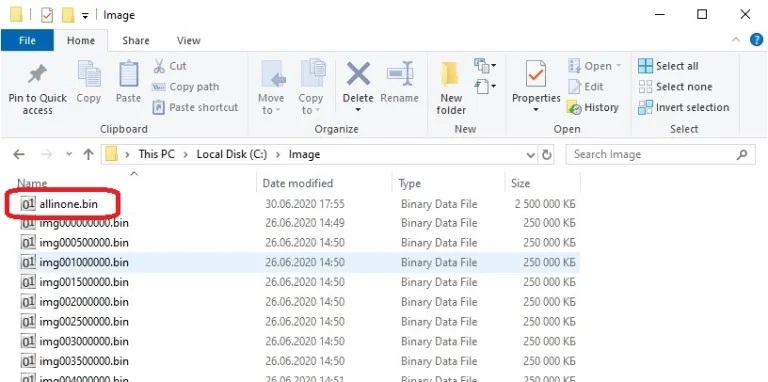Click the quick access New folder icon in title bar
768x382 pixels.
[x=68, y=15]
